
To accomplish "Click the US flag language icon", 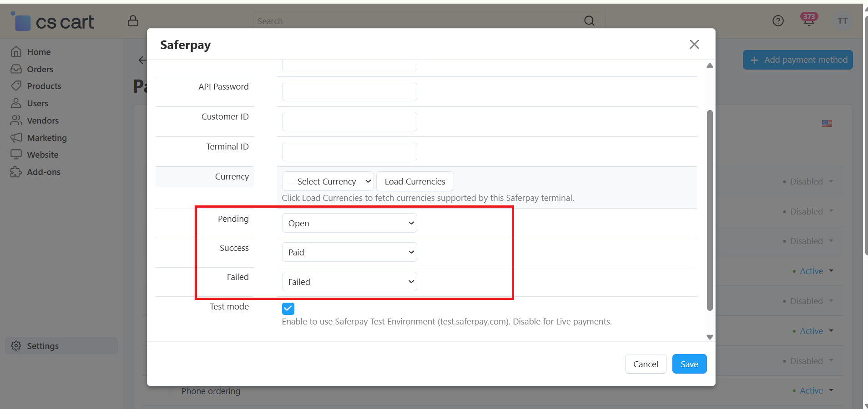I will [827, 124].
